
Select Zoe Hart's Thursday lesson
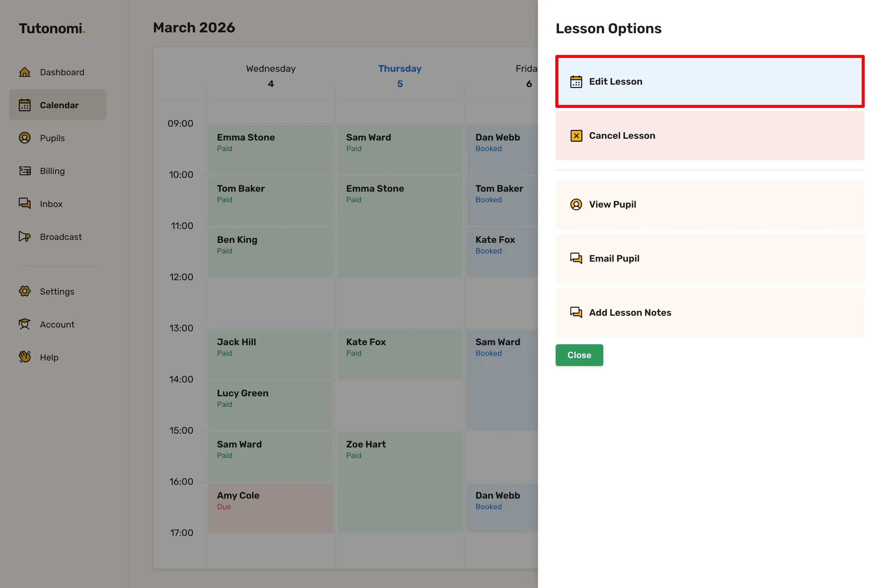[x=400, y=482]
